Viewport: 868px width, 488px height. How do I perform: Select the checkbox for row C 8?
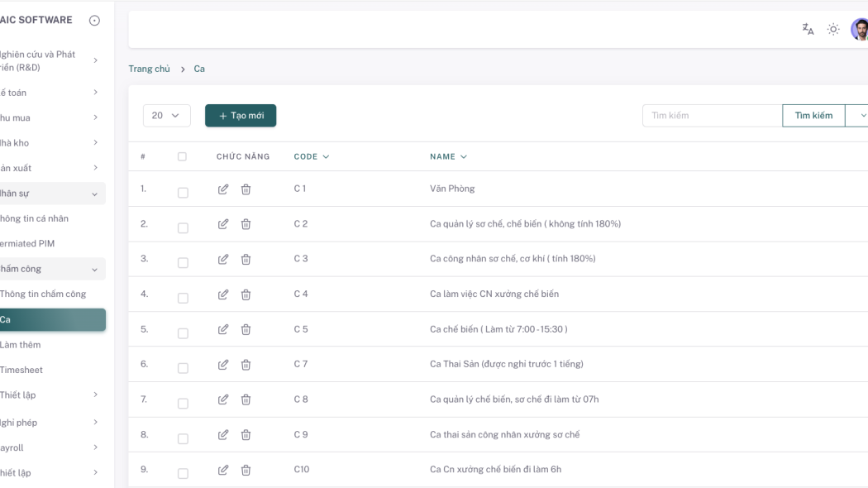coord(183,404)
